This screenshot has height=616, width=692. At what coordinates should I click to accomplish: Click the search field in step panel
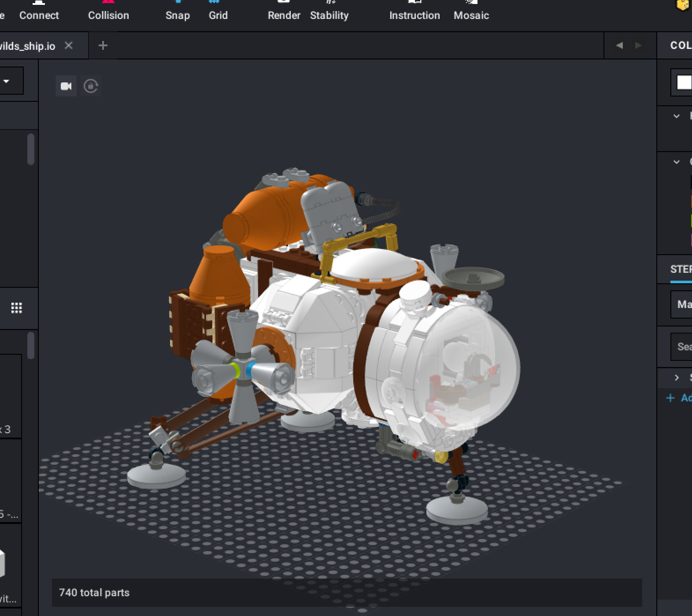click(681, 347)
